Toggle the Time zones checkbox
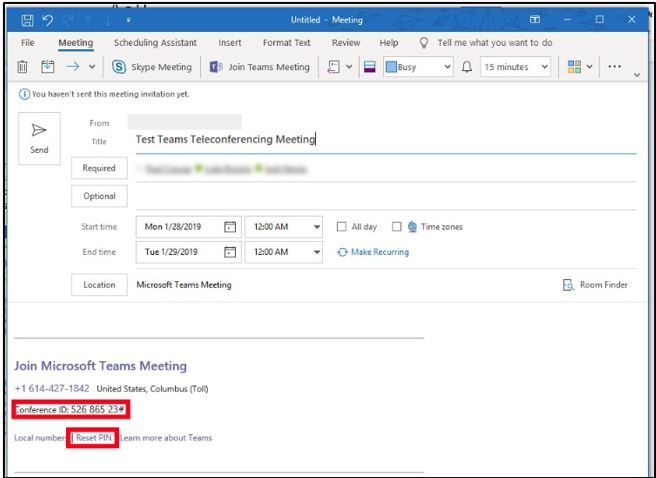 coord(397,226)
